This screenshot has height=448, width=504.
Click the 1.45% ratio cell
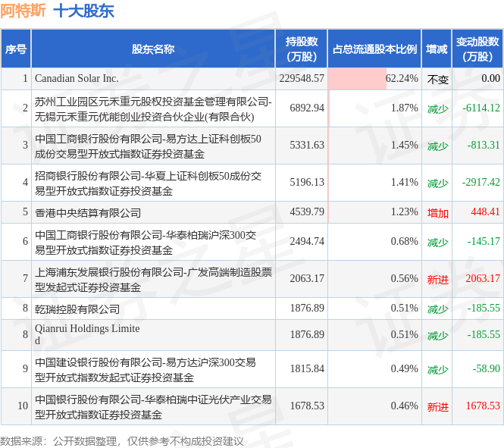(x=374, y=146)
